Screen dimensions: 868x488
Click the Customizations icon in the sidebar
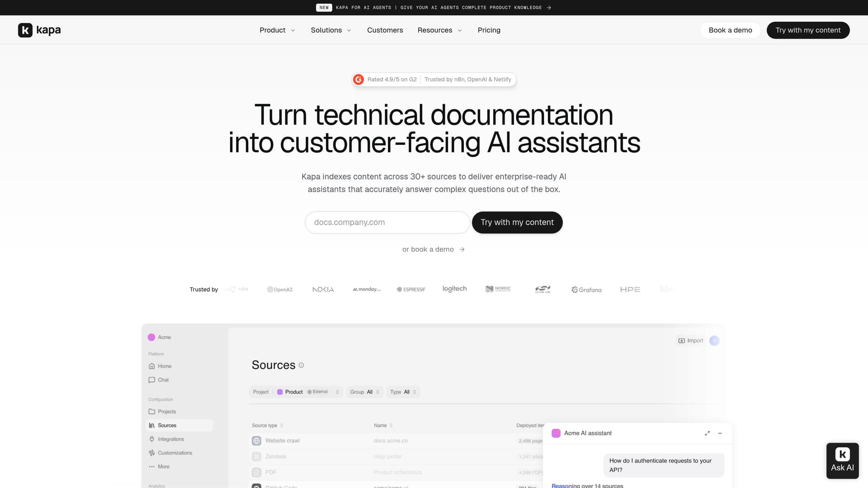pyautogui.click(x=152, y=453)
